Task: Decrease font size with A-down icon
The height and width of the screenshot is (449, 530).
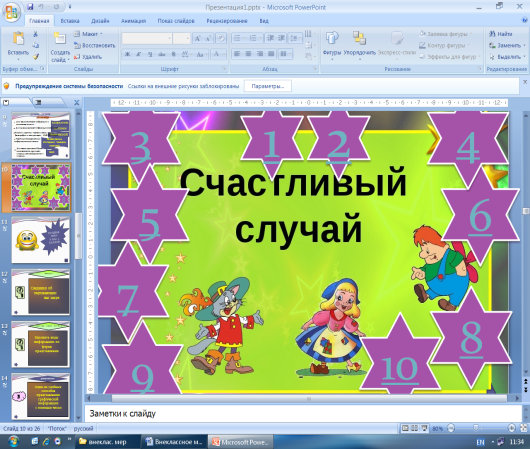Action: [209, 38]
